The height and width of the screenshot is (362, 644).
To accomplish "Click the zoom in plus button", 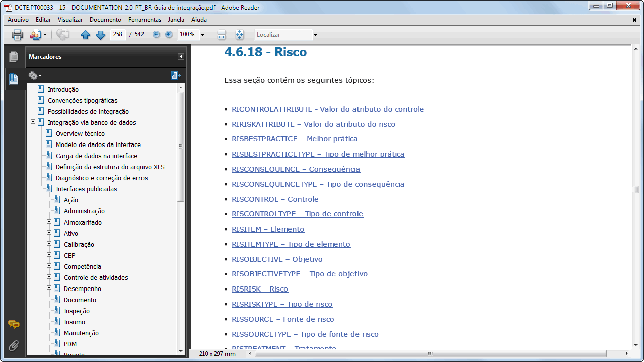I will (169, 34).
